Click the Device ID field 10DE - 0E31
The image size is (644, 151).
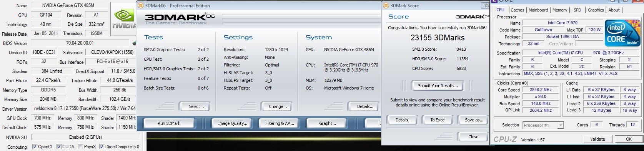pos(44,52)
